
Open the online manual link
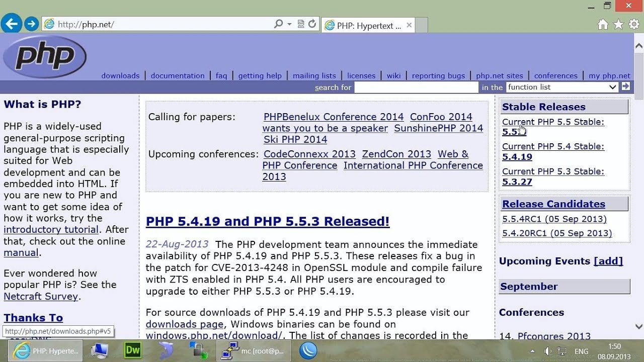[21, 253]
